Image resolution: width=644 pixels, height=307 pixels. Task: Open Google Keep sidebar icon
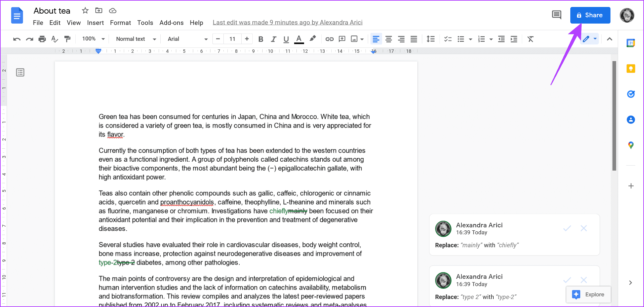[x=631, y=69]
